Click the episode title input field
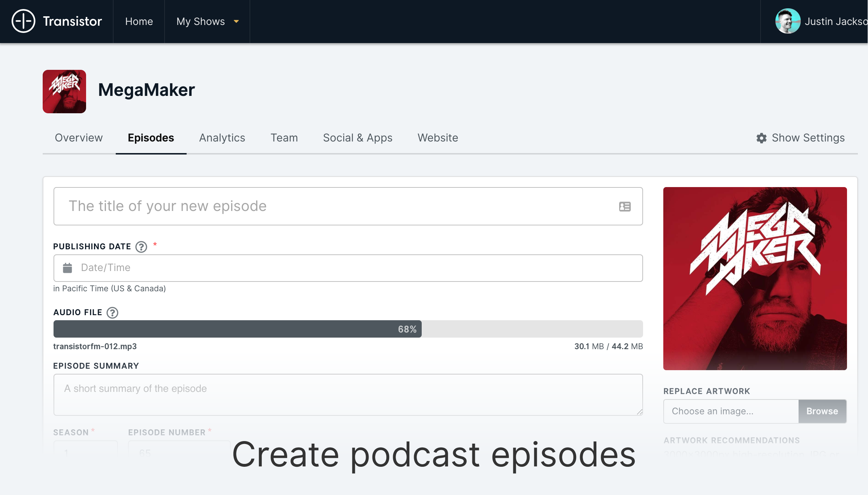Viewport: 868px width, 495px height. (333, 206)
